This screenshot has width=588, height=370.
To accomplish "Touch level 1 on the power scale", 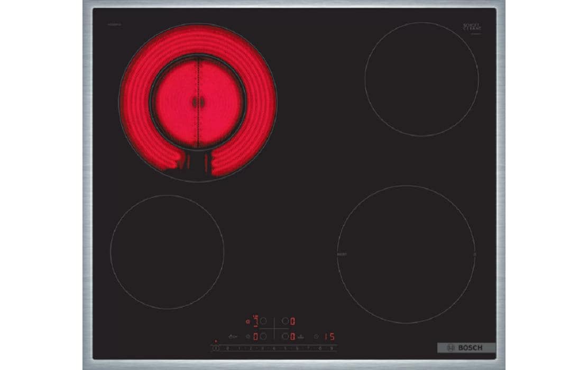I will pos(239,348).
